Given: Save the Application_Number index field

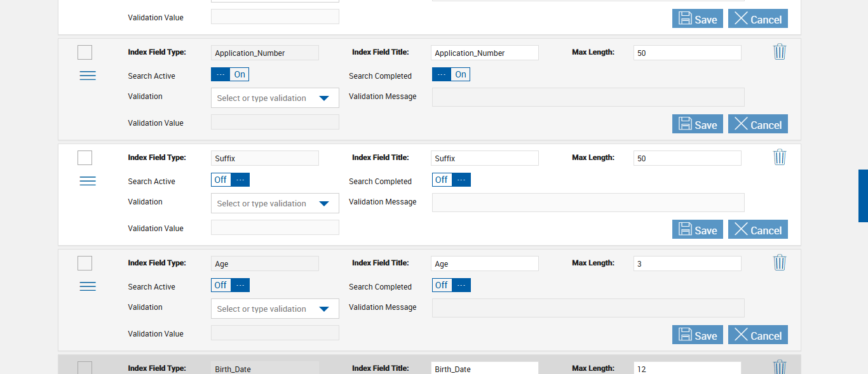Looking at the screenshot, I should tap(697, 124).
